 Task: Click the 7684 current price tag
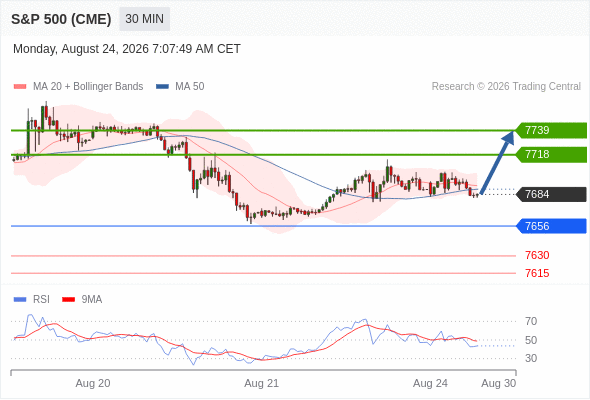point(552,195)
